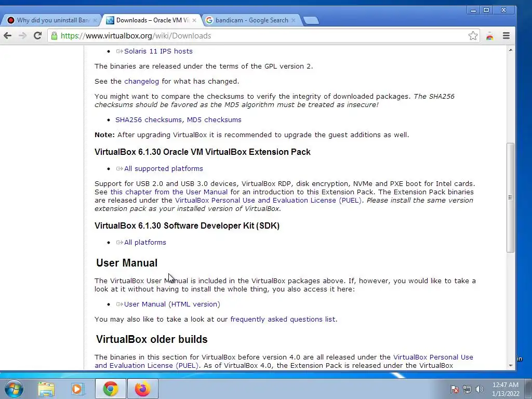Launch Windows Media Player from the taskbar
Screen dimensions: 532x399
78,389
